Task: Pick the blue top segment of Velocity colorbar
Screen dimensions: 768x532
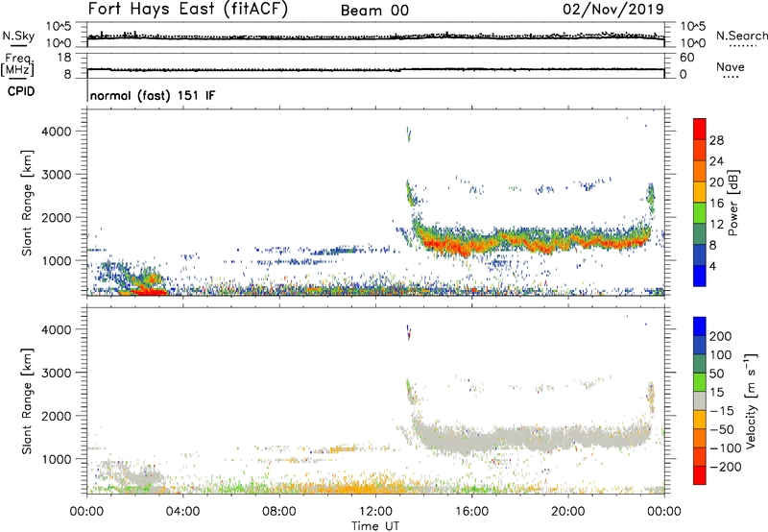Action: pyautogui.click(x=700, y=326)
